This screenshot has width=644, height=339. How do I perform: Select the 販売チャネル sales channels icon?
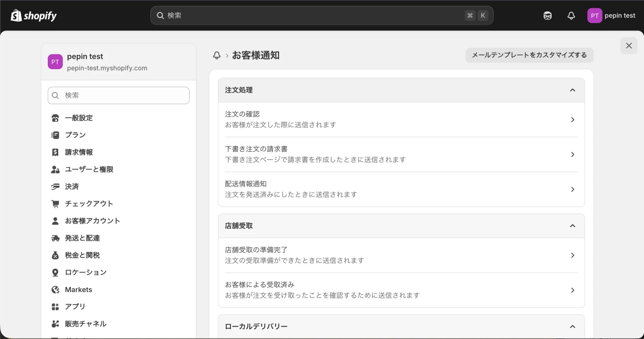coord(55,323)
